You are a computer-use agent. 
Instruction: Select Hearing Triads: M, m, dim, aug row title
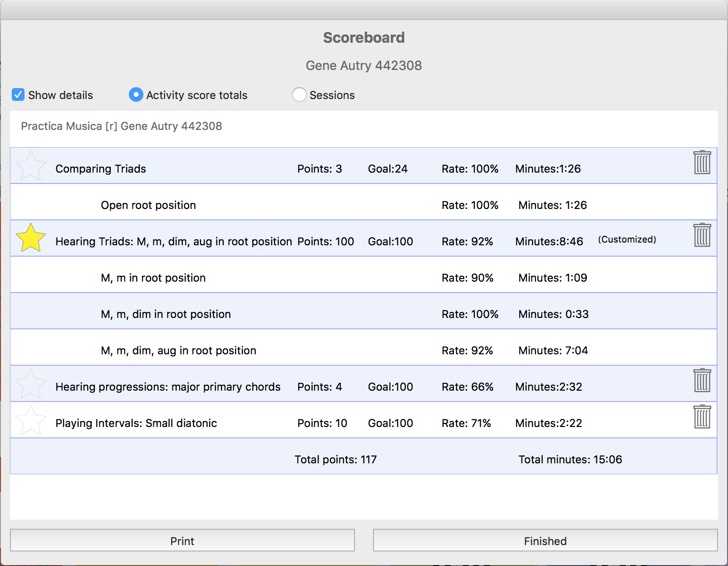[x=173, y=242]
